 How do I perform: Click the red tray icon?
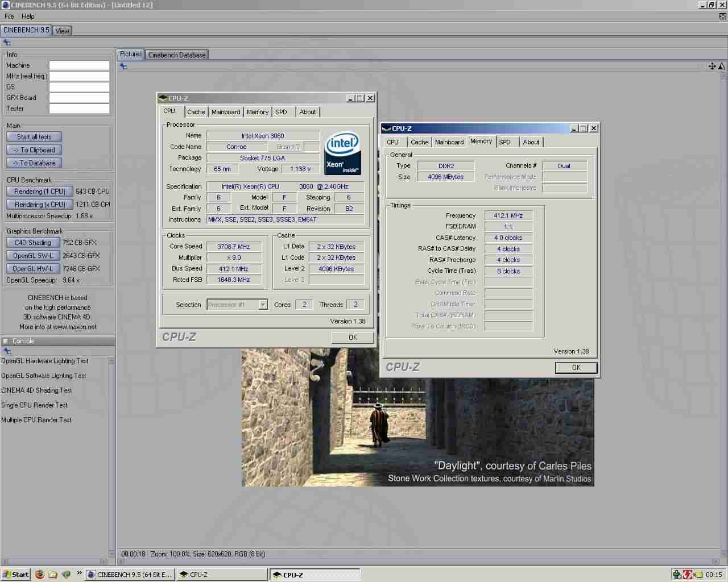687,575
